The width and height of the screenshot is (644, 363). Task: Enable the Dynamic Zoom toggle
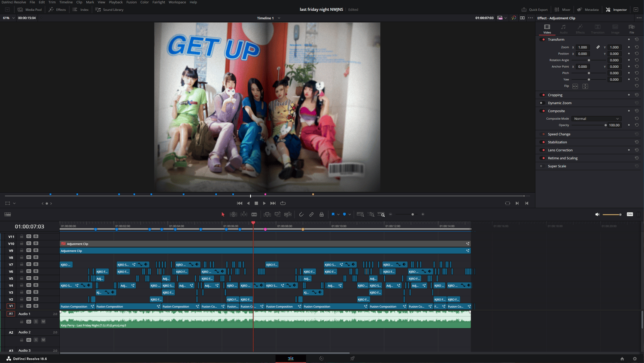(541, 103)
